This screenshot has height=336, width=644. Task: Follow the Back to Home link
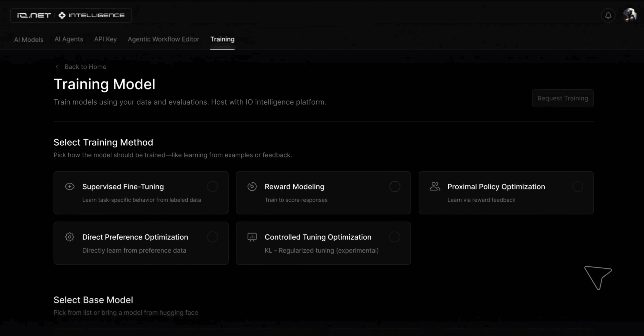pos(85,67)
